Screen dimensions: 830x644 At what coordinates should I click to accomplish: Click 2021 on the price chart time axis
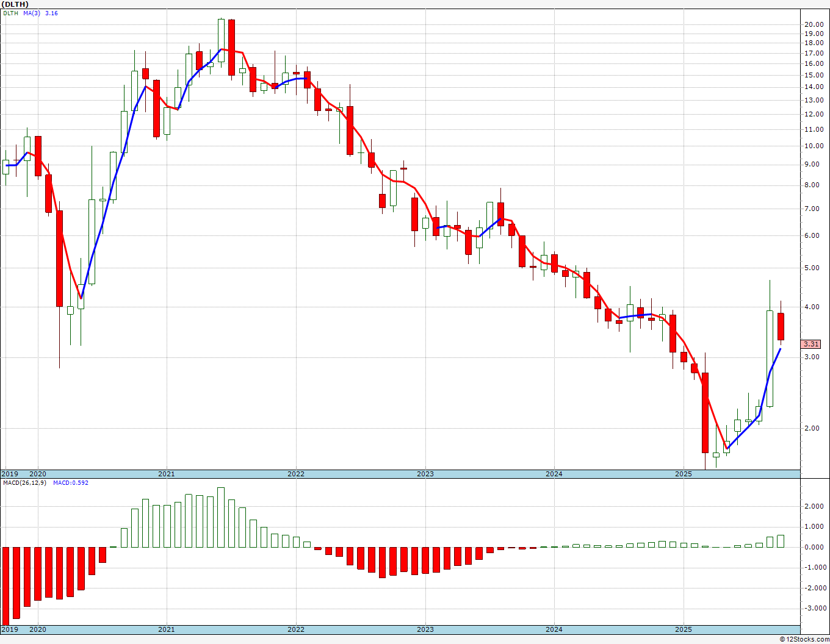167,474
